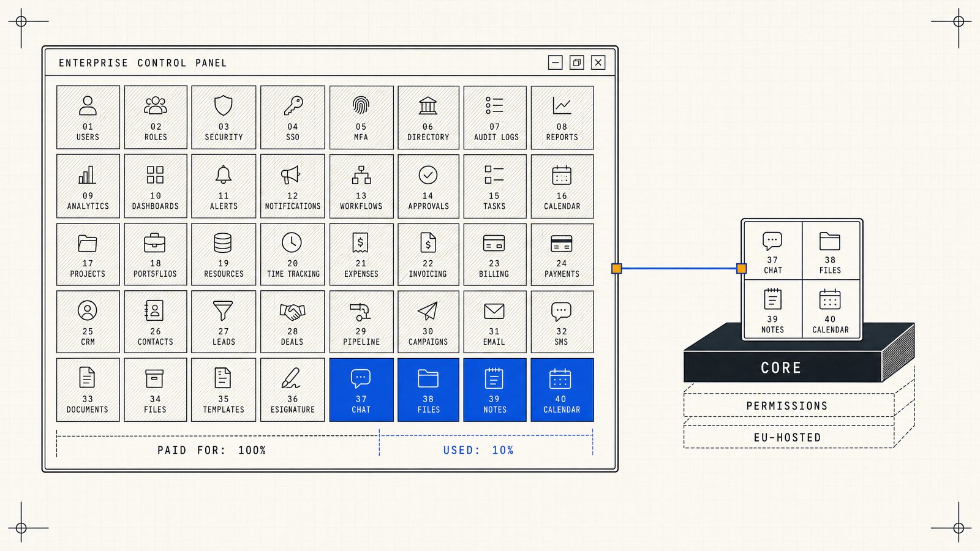The image size is (980, 551).
Task: Select the 20 Time Tracking clock tile
Action: 293,254
